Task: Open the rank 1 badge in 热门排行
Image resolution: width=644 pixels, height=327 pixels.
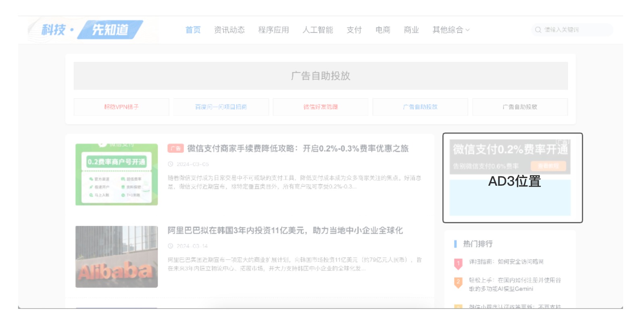Action: point(458,264)
